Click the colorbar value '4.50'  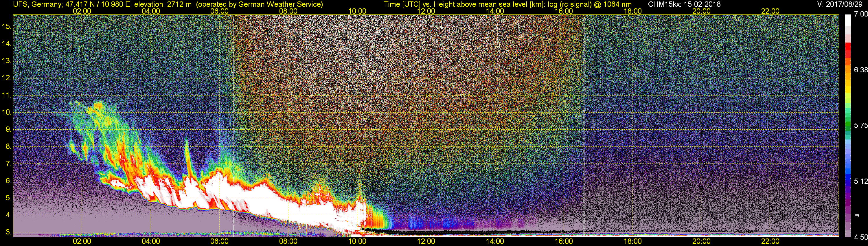(x=860, y=237)
